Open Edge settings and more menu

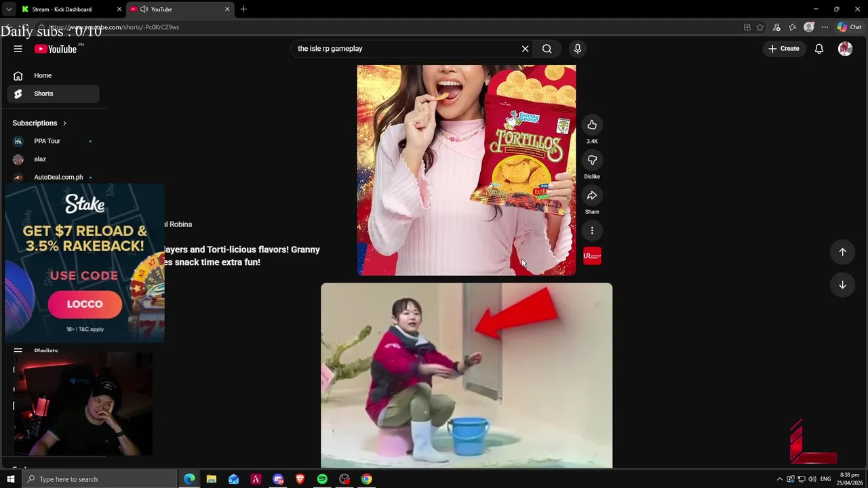[x=825, y=27]
